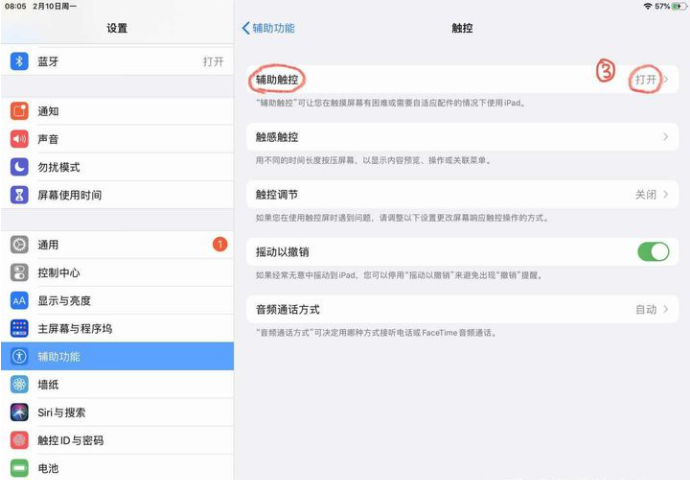
Task: Toggle the 摇动以撤销 switch
Action: pos(653,252)
